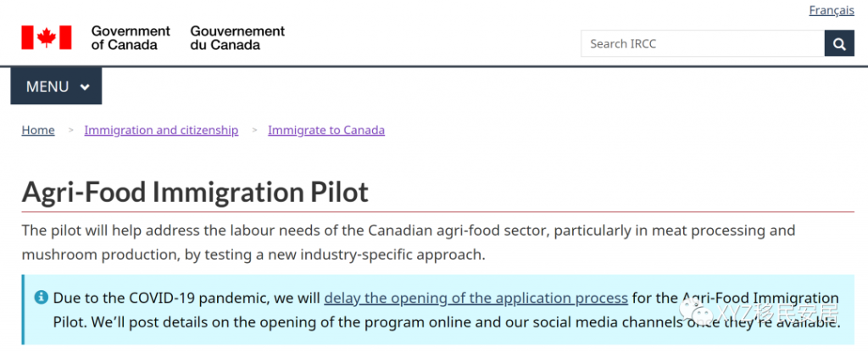Click the Agri-Food Immigration Pilot heading
The width and height of the screenshot is (868, 352).
195,192
